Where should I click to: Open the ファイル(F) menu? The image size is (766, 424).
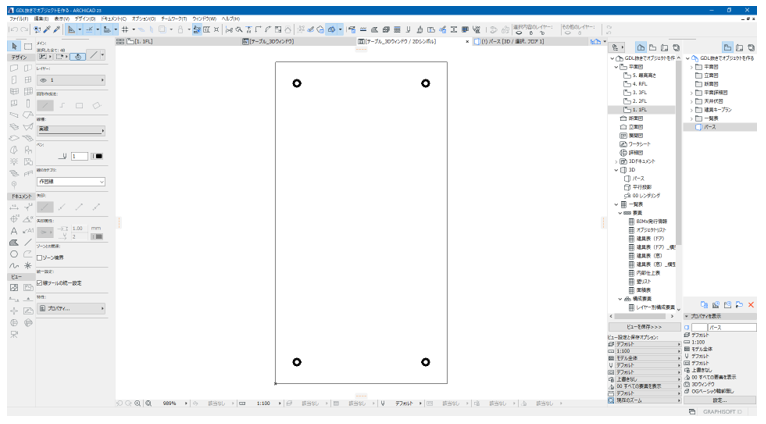(19, 19)
